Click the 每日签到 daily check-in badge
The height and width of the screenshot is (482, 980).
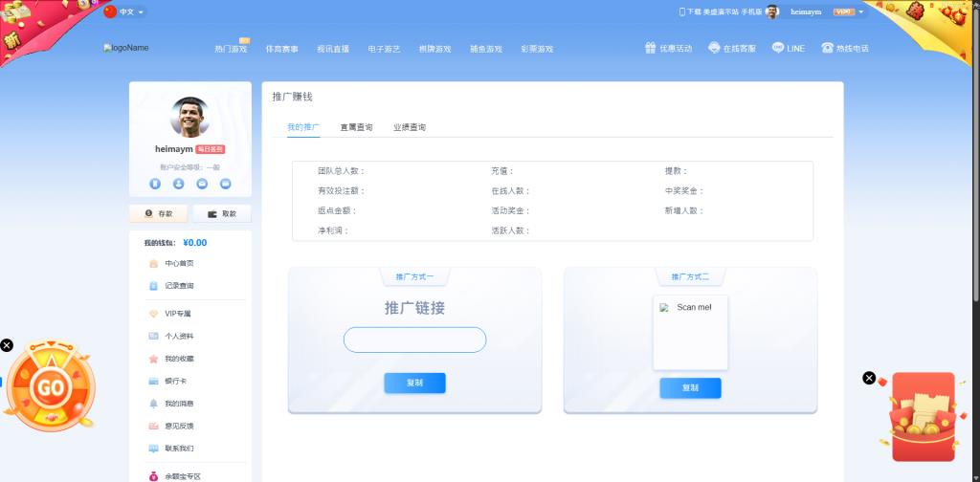[210, 149]
